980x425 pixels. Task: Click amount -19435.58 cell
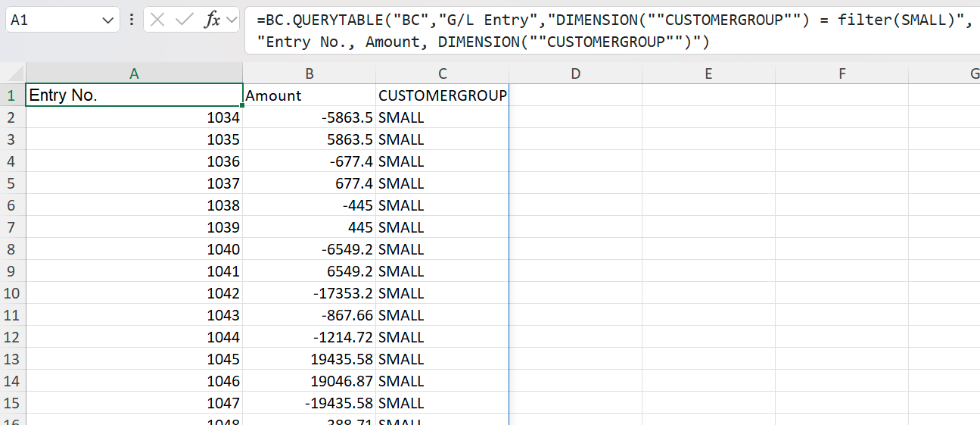click(310, 403)
